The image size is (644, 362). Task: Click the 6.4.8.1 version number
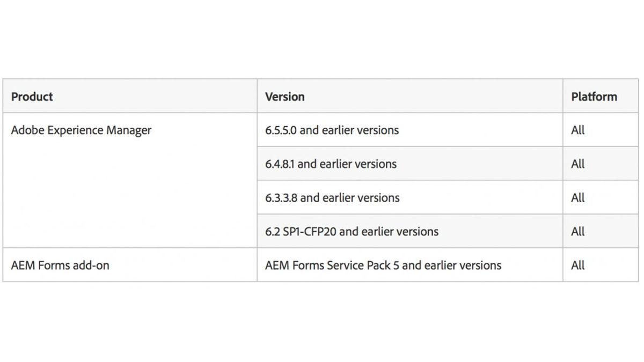[280, 164]
